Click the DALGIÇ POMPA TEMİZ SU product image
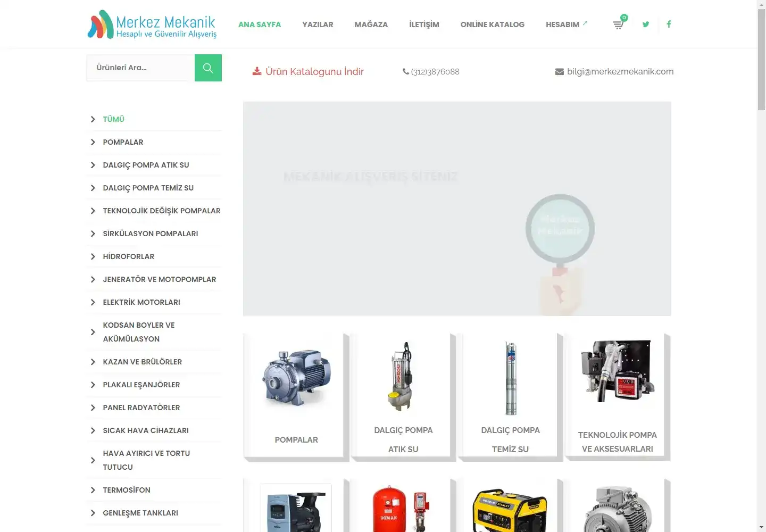Viewport: 766px width, 532px height. click(511, 378)
